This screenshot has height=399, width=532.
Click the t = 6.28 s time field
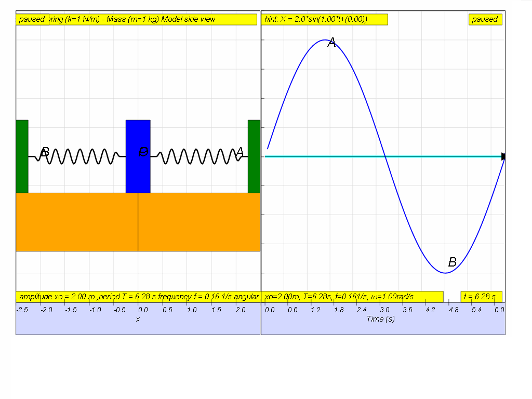pos(481,297)
